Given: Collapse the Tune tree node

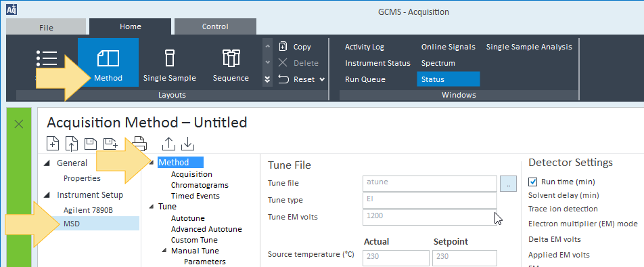Looking at the screenshot, I should click(x=152, y=207).
